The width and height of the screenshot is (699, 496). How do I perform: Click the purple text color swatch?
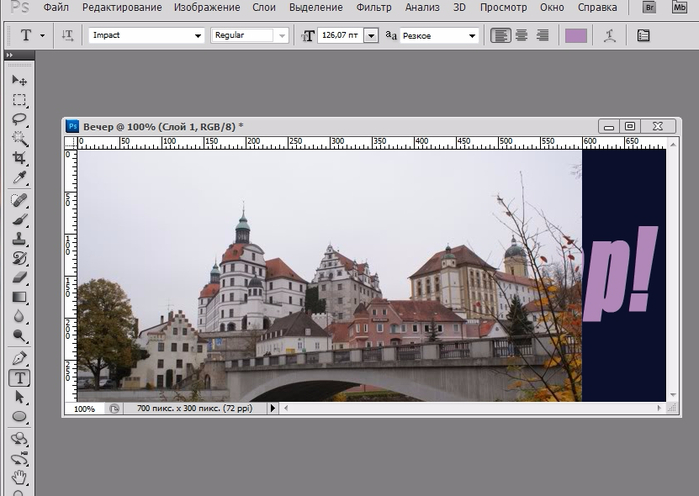tap(576, 35)
